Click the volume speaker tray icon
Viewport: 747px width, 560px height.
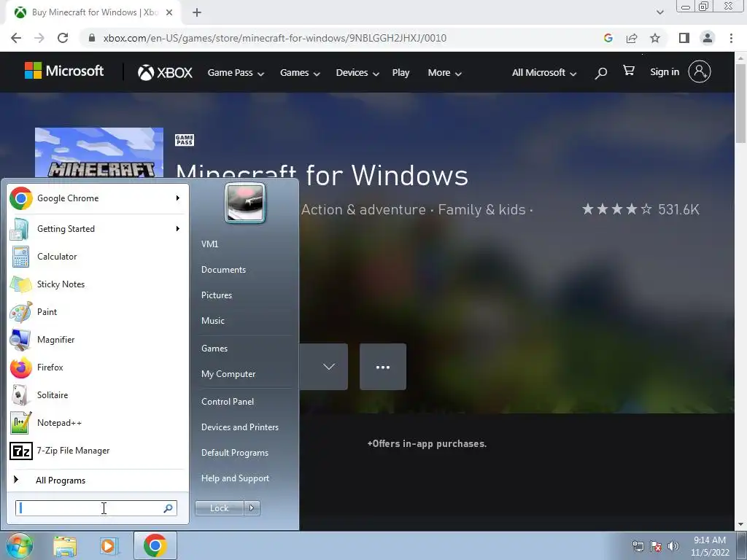pyautogui.click(x=673, y=546)
